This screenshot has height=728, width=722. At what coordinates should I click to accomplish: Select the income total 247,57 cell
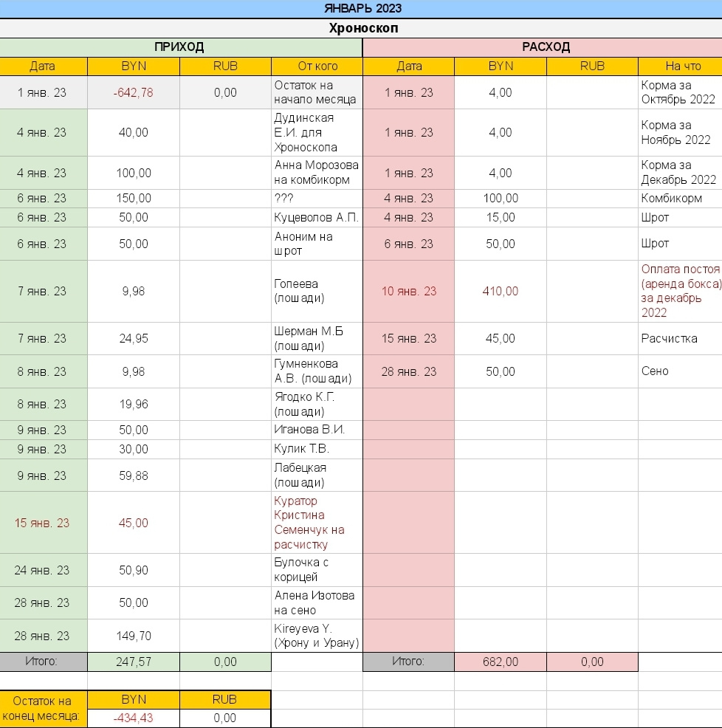pyautogui.click(x=134, y=662)
